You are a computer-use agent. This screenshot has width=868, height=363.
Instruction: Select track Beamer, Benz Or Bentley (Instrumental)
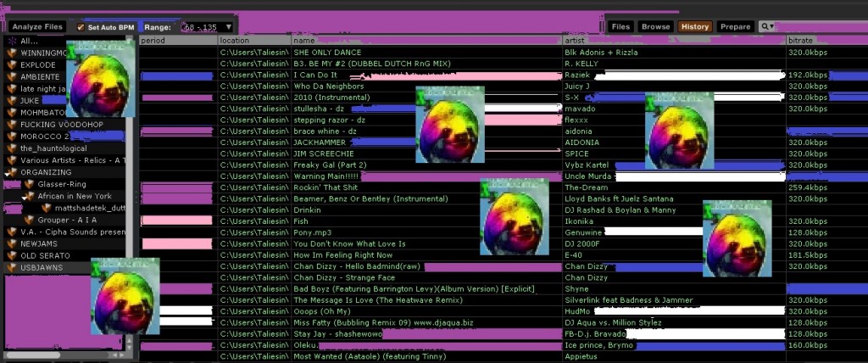[370, 199]
